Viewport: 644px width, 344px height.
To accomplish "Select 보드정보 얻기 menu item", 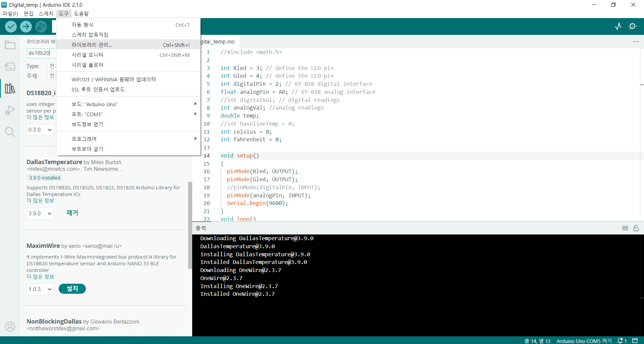I will coord(128,124).
